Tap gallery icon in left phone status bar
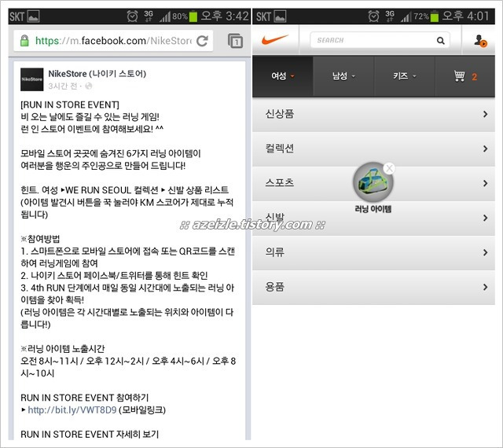The width and height of the screenshot is (503, 448). [33, 16]
